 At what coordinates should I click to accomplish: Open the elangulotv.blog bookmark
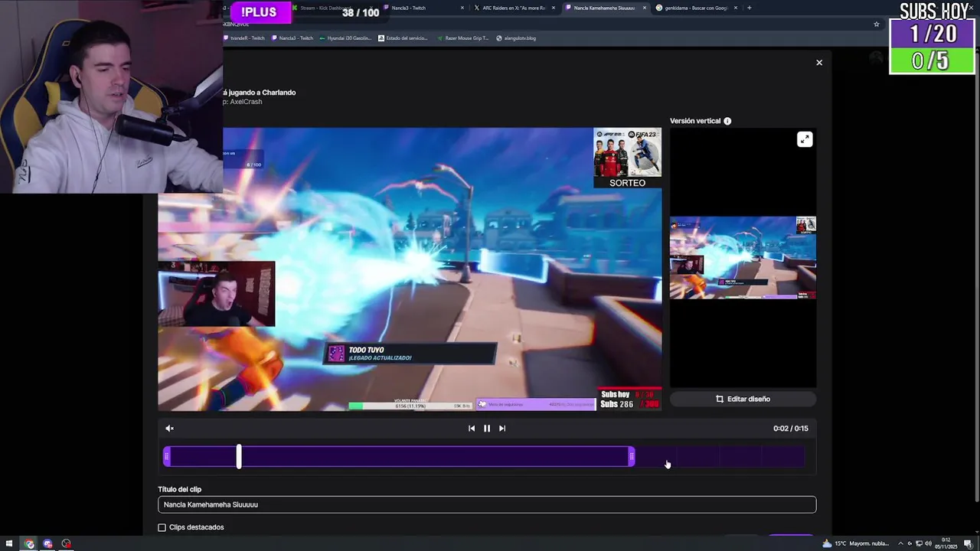tap(517, 38)
